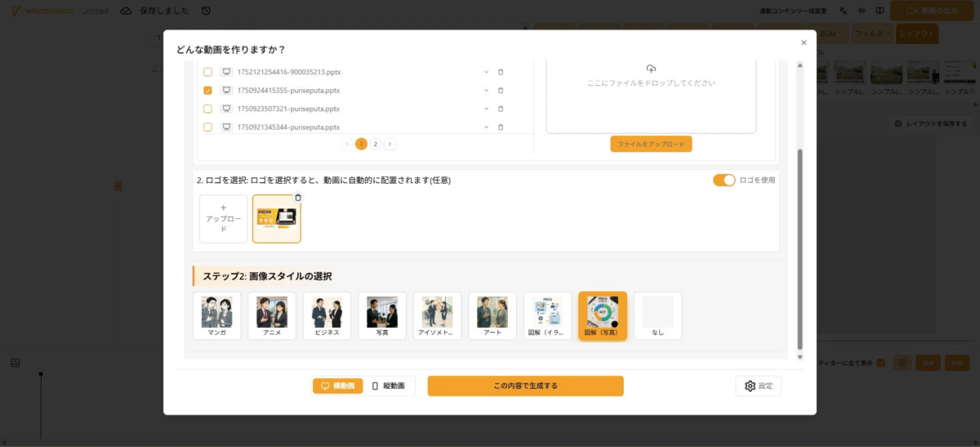Open 設定 with the gear icon
Screen dimensions: 980x447
[x=758, y=386]
